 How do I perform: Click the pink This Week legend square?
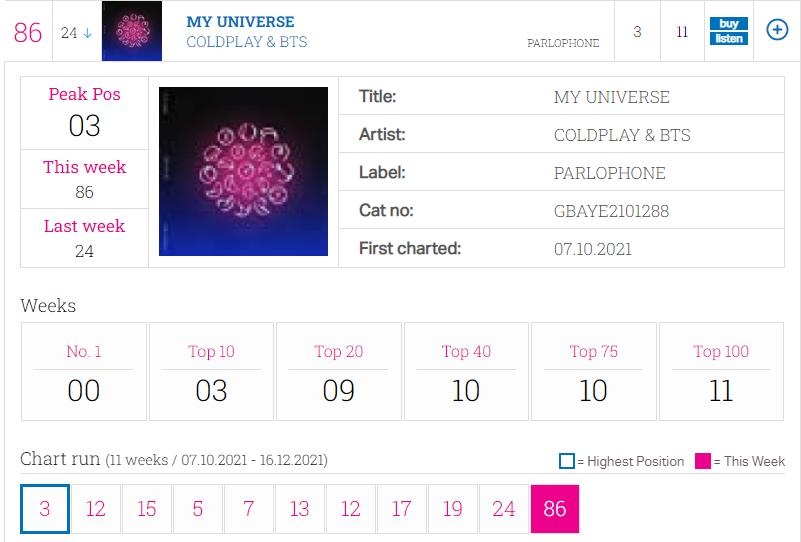click(703, 461)
